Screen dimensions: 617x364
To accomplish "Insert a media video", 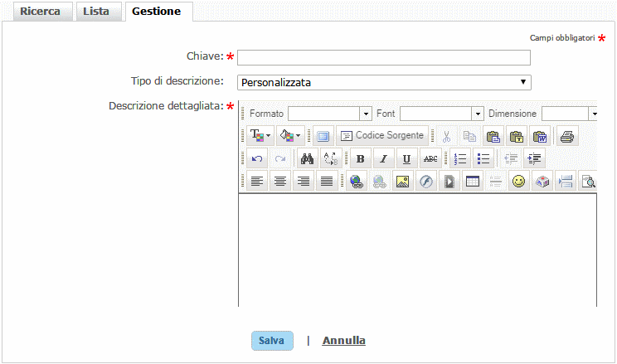I will tap(449, 181).
